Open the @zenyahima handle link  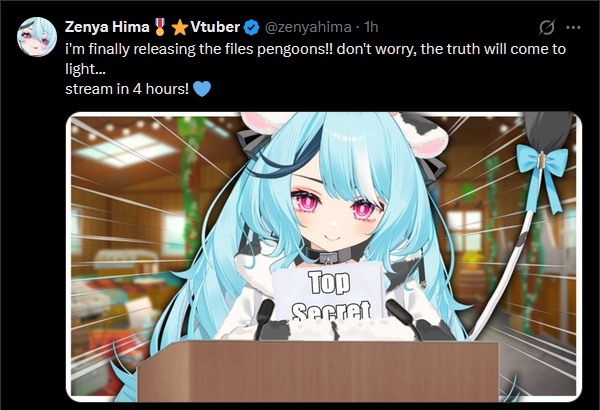[x=308, y=27]
